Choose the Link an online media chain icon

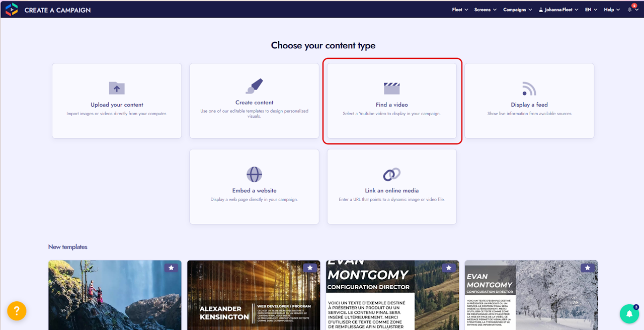(x=392, y=174)
